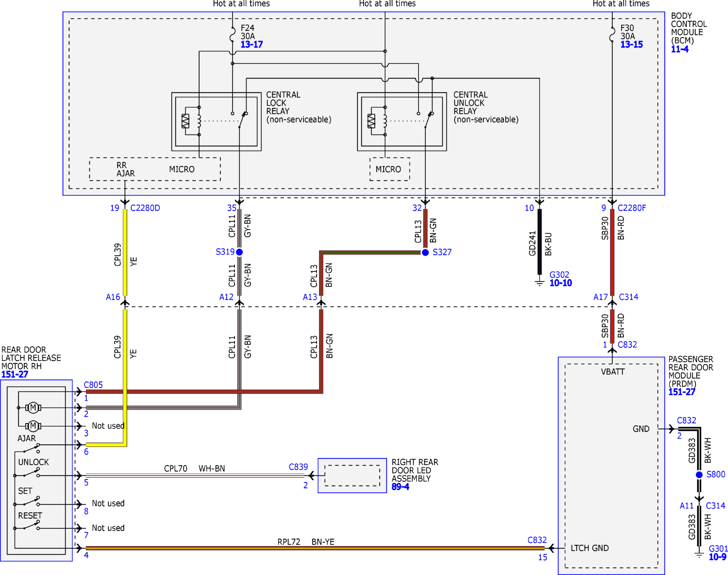Click the G301 ground label
The image size is (728, 575).
click(718, 549)
